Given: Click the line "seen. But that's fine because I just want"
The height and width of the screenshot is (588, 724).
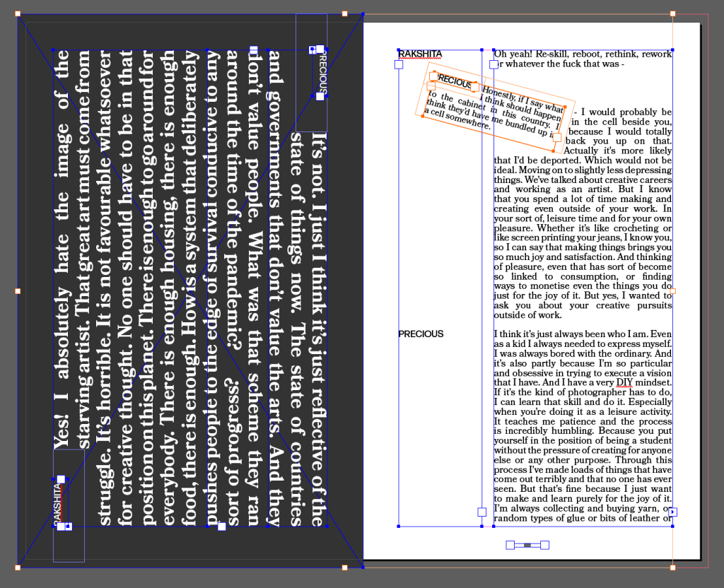Looking at the screenshot, I should click(583, 488).
